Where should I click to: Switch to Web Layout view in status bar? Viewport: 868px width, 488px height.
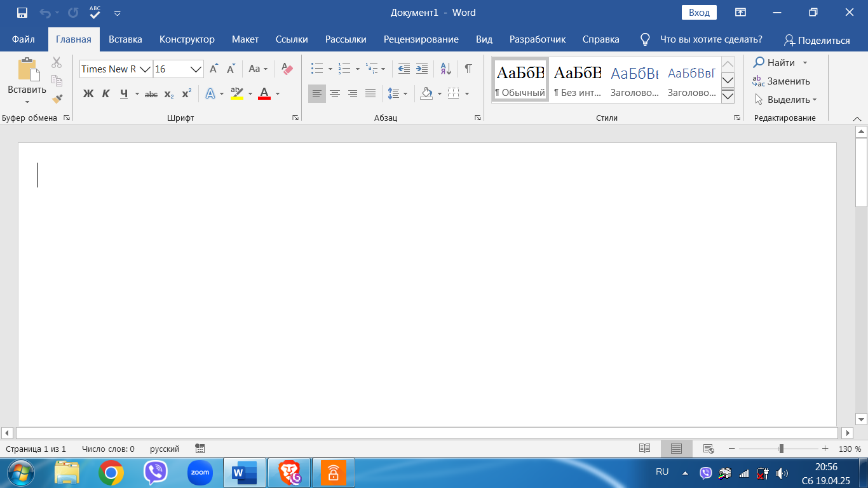click(x=709, y=449)
